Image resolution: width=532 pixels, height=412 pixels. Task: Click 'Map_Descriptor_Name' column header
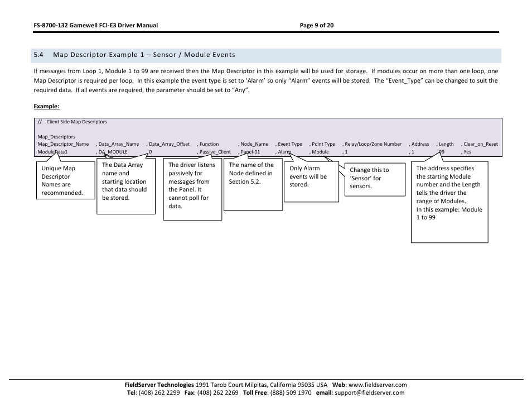click(63, 144)
